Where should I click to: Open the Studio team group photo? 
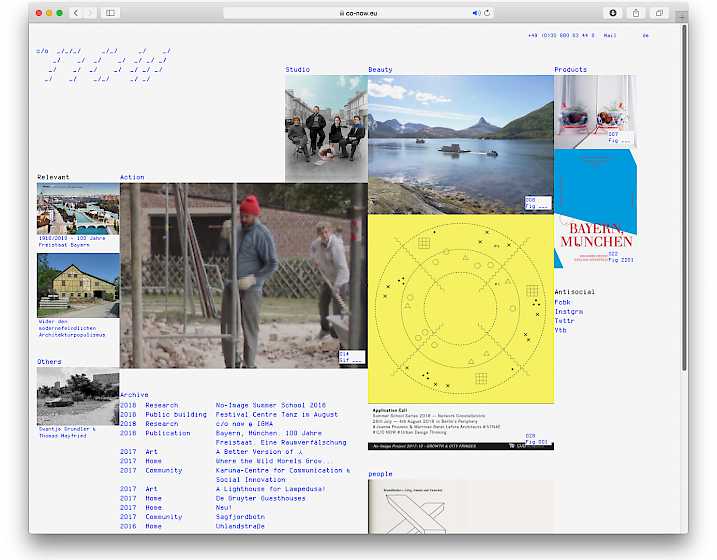pyautogui.click(x=326, y=128)
